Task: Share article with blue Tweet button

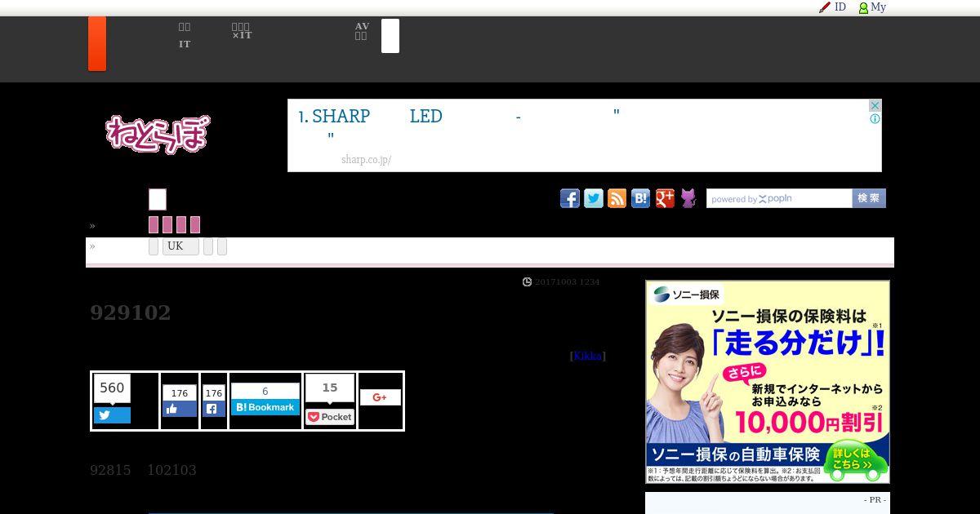Action: point(112,415)
